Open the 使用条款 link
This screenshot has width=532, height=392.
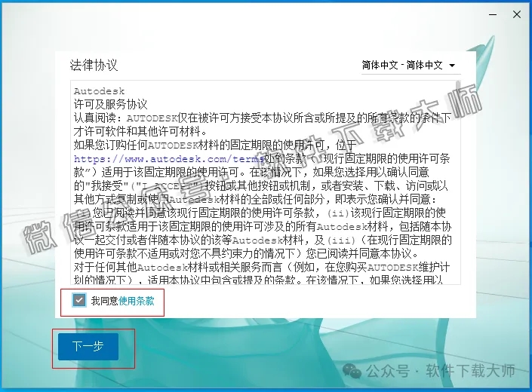137,301
